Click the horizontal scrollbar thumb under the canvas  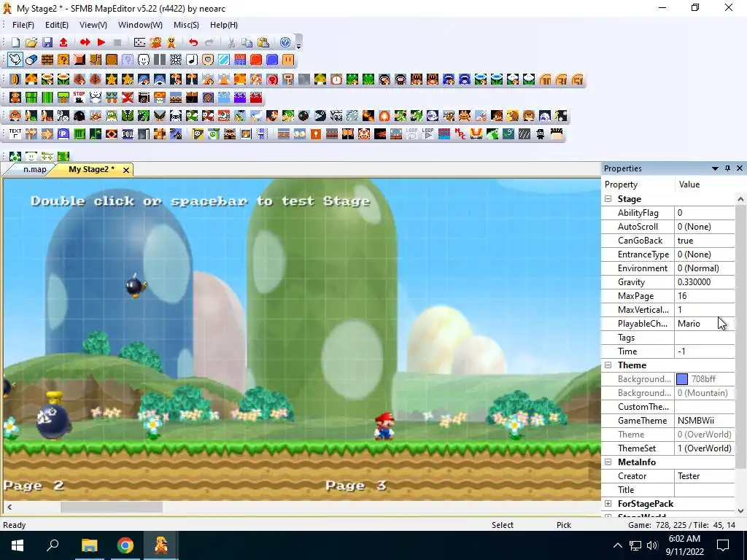112,507
